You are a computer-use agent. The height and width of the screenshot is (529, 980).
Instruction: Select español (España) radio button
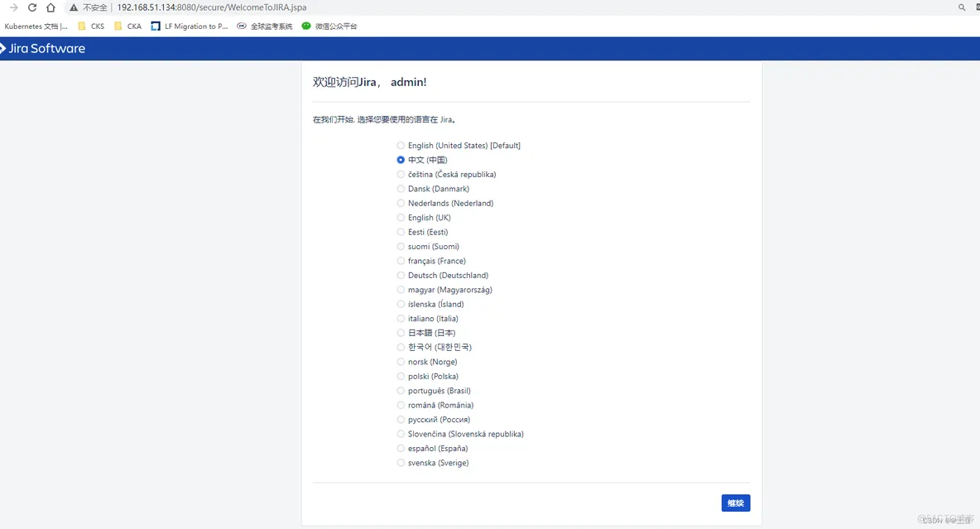pos(401,449)
